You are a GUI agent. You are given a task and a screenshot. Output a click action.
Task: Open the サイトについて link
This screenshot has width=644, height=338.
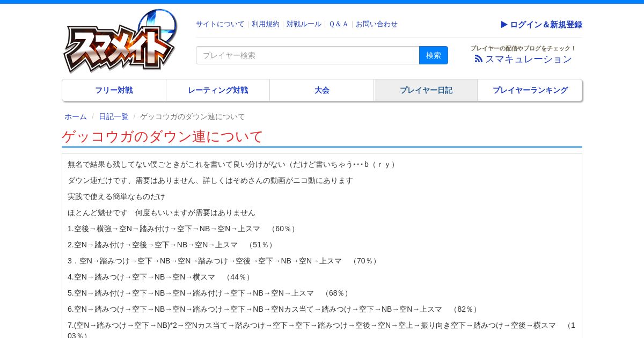[220, 24]
